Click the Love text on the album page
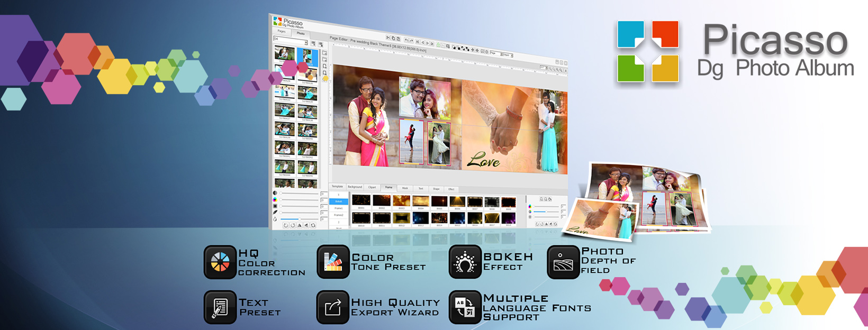 pos(483,159)
